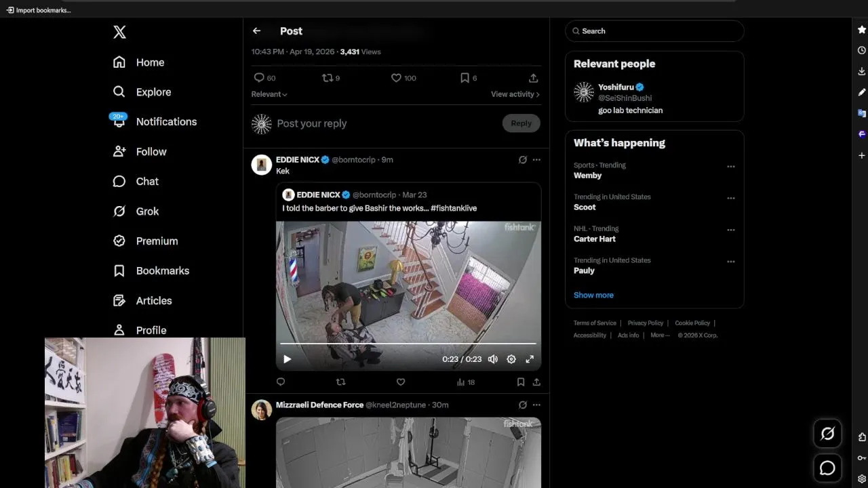Viewport: 868px width, 488px height.
Task: Repost EDDIE NICX's Kek comment
Action: [x=341, y=382]
